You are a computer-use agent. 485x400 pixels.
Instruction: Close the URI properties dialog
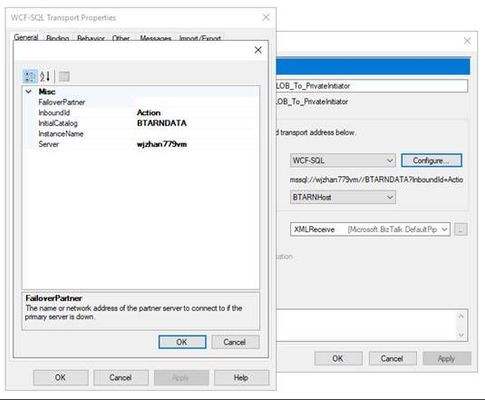[258, 50]
